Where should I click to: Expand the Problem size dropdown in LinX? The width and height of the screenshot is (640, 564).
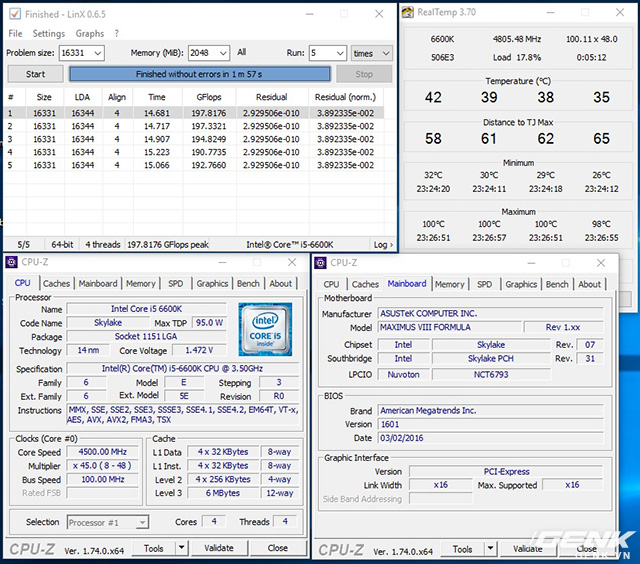[96, 53]
